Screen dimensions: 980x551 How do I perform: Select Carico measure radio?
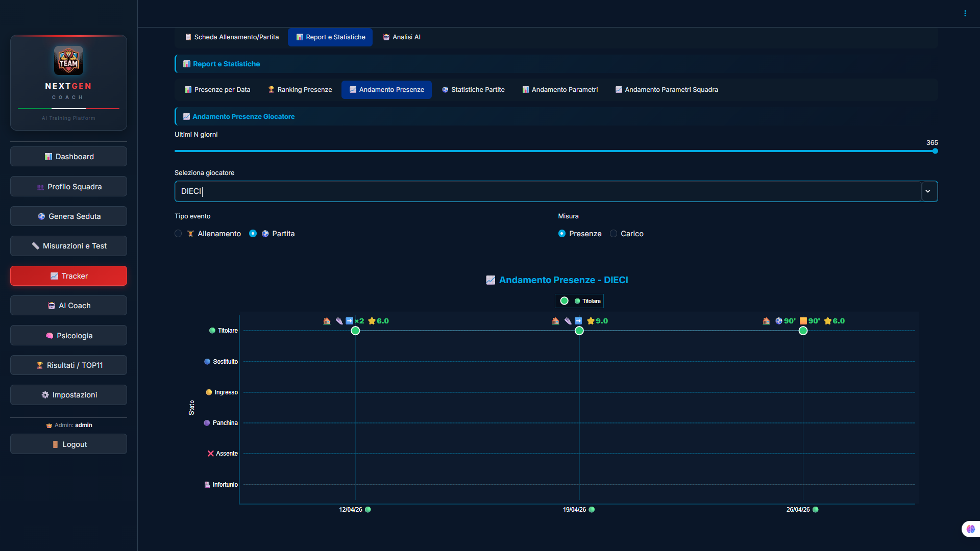click(614, 234)
